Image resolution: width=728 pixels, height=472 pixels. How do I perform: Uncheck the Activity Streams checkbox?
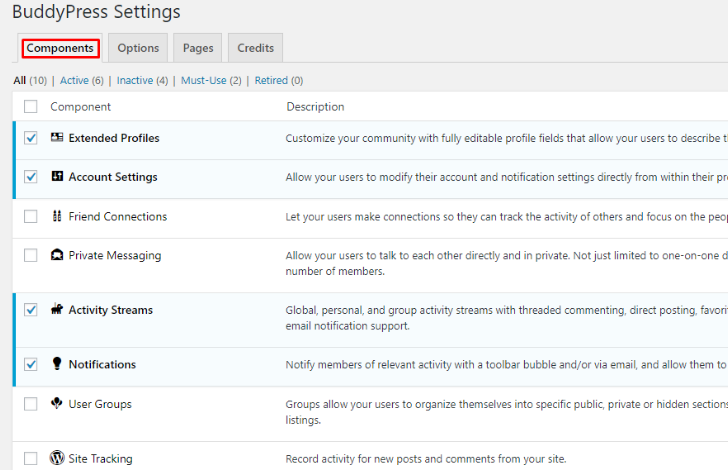(31, 310)
